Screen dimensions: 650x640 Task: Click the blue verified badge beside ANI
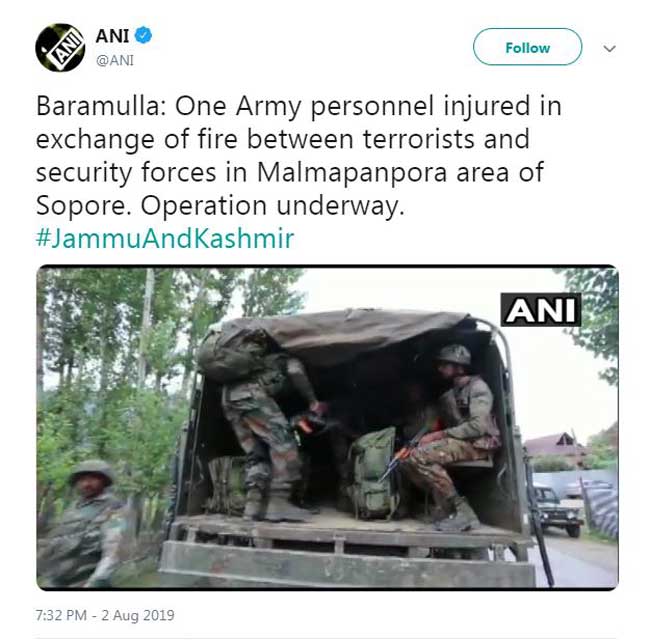click(x=143, y=35)
